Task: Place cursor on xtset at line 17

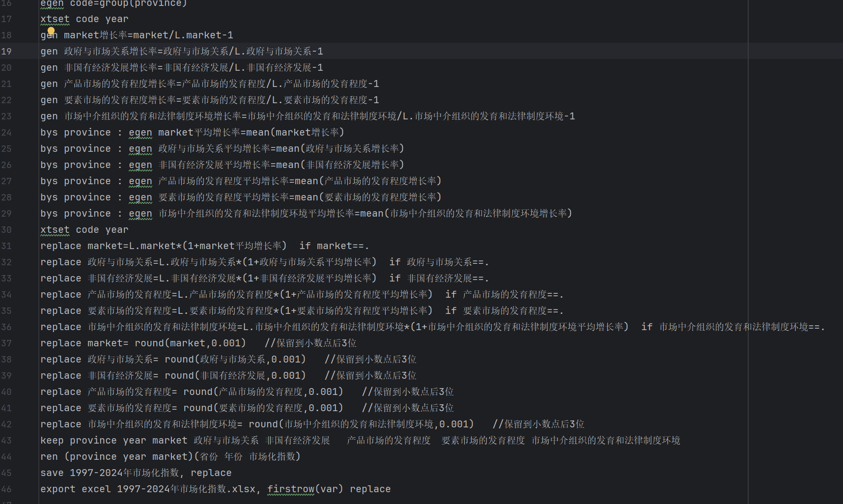Action: coord(55,19)
